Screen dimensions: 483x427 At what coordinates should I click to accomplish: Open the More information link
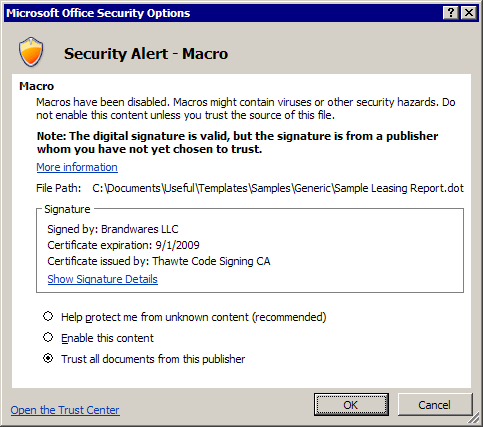point(77,167)
